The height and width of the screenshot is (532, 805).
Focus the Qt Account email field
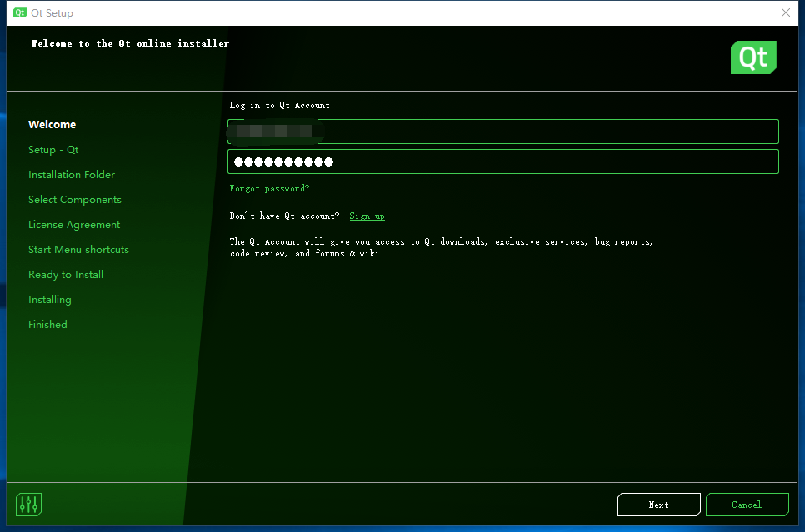503,132
